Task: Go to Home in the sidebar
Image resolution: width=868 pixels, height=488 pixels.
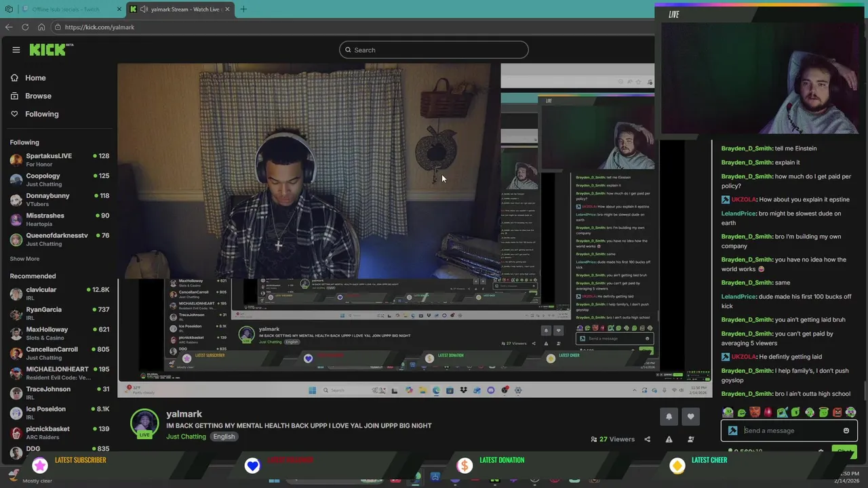Action: [28, 78]
